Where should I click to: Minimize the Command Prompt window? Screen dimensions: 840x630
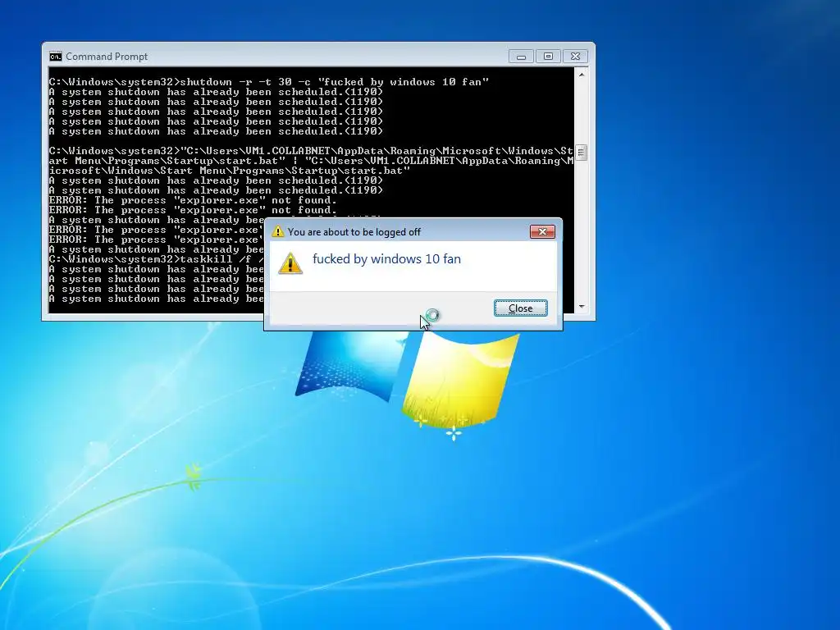pyautogui.click(x=521, y=57)
